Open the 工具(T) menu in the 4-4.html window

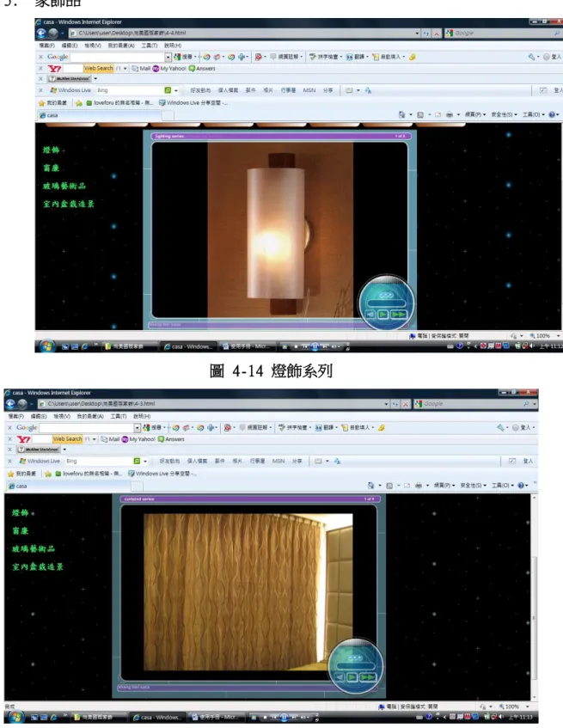[x=149, y=46]
